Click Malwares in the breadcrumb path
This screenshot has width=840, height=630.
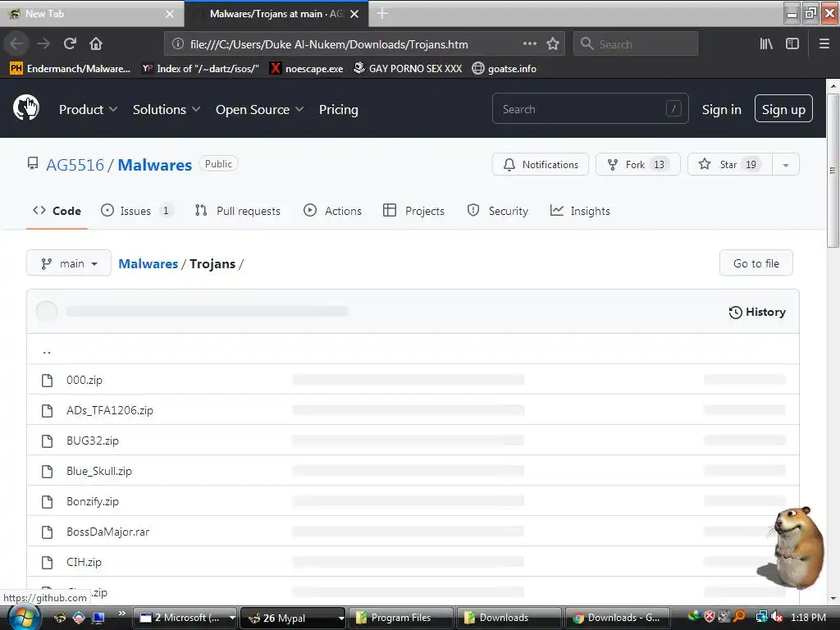148,263
